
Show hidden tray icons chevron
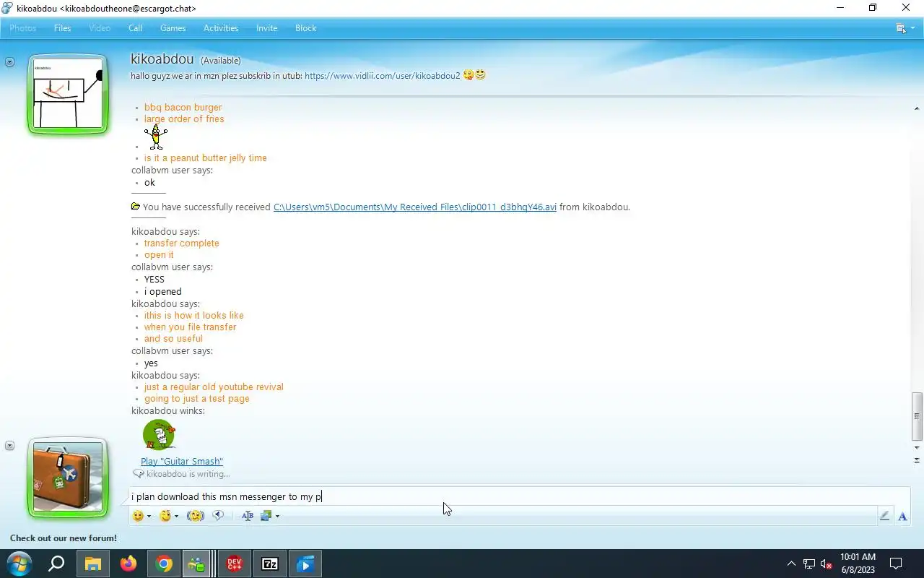[791, 564]
